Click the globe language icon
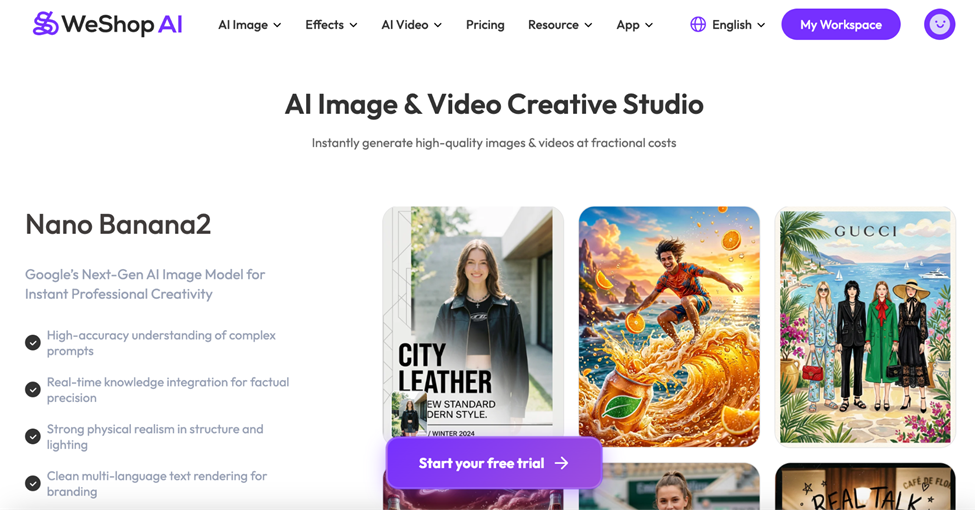Viewport: 975px width, 510px height. point(698,24)
